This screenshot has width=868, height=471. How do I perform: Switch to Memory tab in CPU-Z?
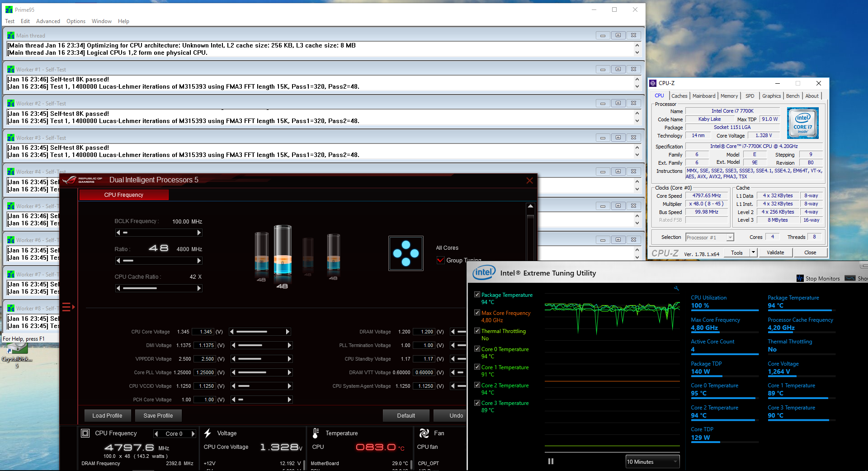pos(729,96)
